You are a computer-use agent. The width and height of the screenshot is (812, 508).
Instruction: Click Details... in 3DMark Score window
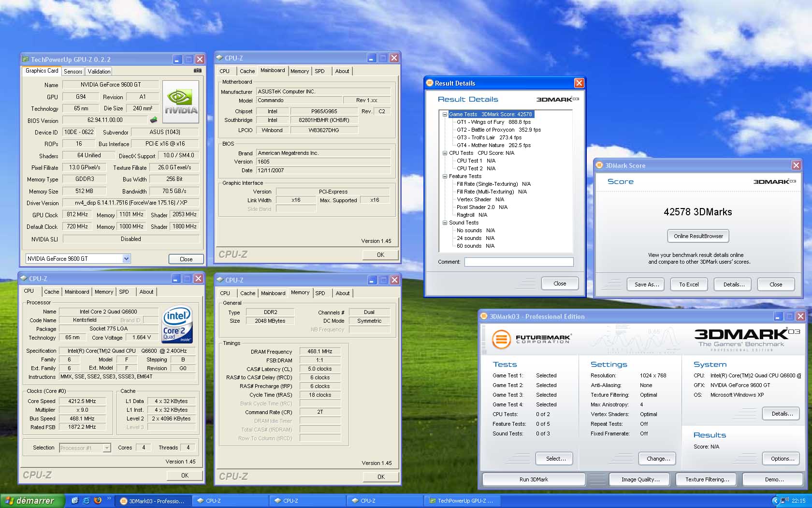734,284
